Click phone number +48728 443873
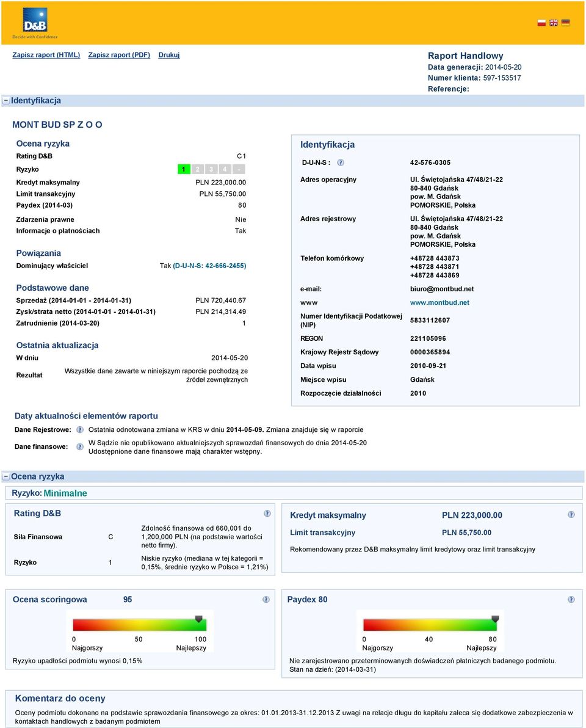Screen dimensions: 586x728 pos(434,258)
